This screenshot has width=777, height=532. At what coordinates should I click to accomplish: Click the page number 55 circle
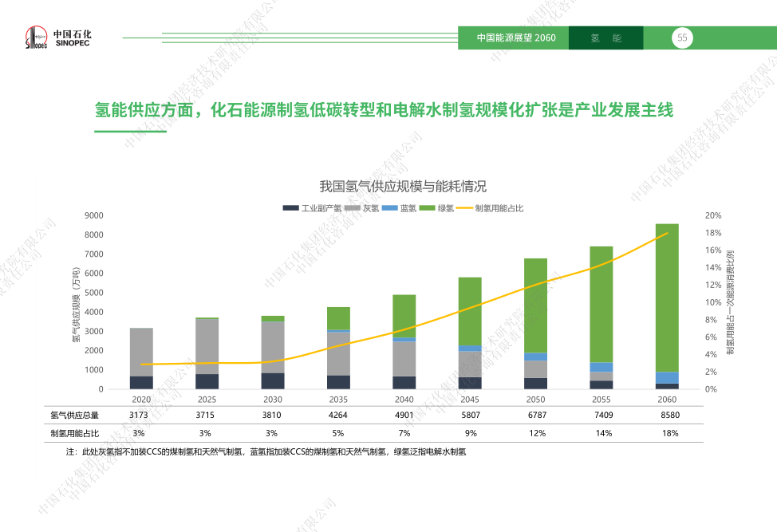coord(682,37)
